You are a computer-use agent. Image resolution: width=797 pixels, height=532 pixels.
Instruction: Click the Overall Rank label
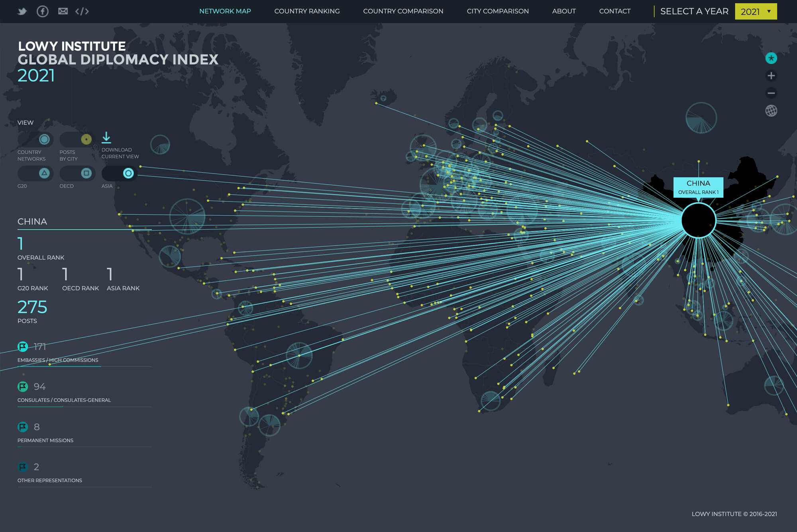(x=41, y=257)
